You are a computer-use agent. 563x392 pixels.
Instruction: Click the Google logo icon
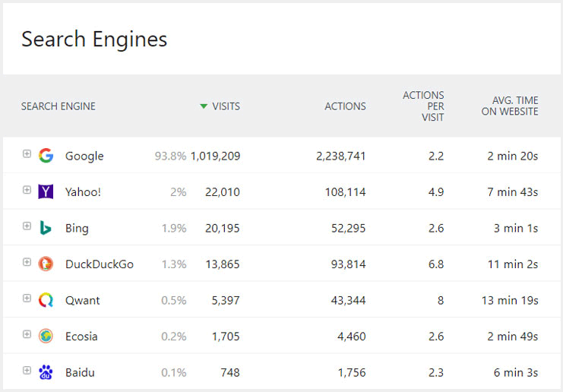(46, 156)
